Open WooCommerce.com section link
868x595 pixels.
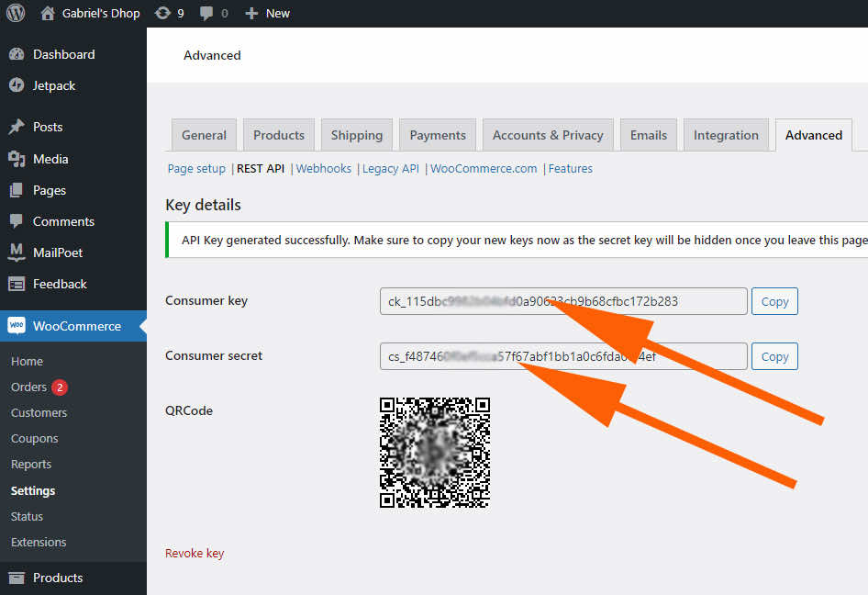(484, 168)
